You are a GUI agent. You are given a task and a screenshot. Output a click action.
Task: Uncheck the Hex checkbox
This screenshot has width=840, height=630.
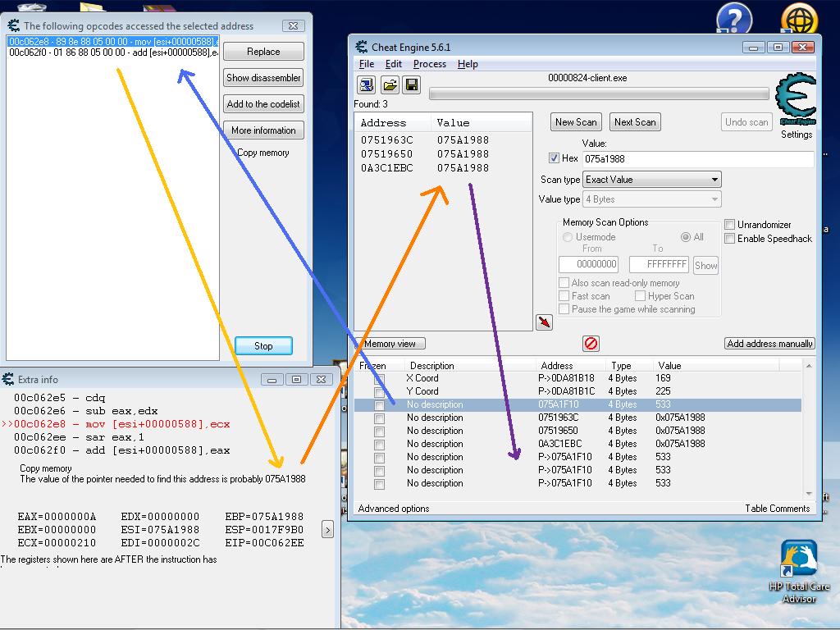pyautogui.click(x=554, y=158)
